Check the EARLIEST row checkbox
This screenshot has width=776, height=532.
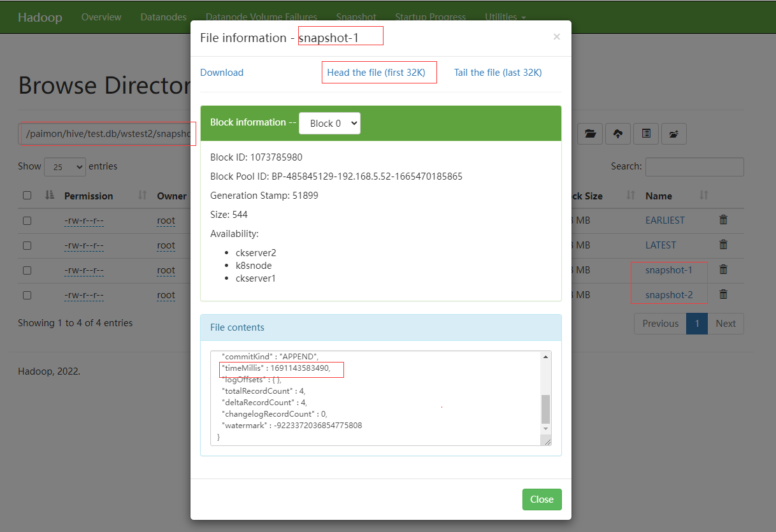coord(27,220)
